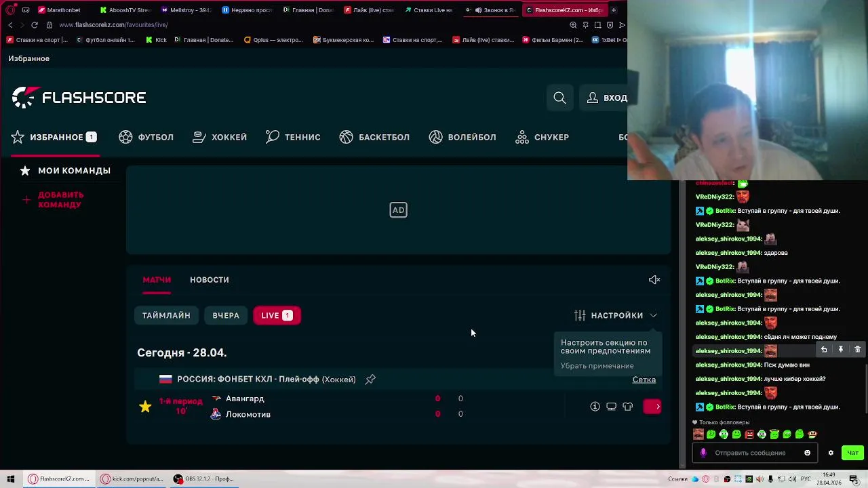Screen dimensions: 868x488
Task: Expand the Настройки dropdown
Action: point(616,315)
